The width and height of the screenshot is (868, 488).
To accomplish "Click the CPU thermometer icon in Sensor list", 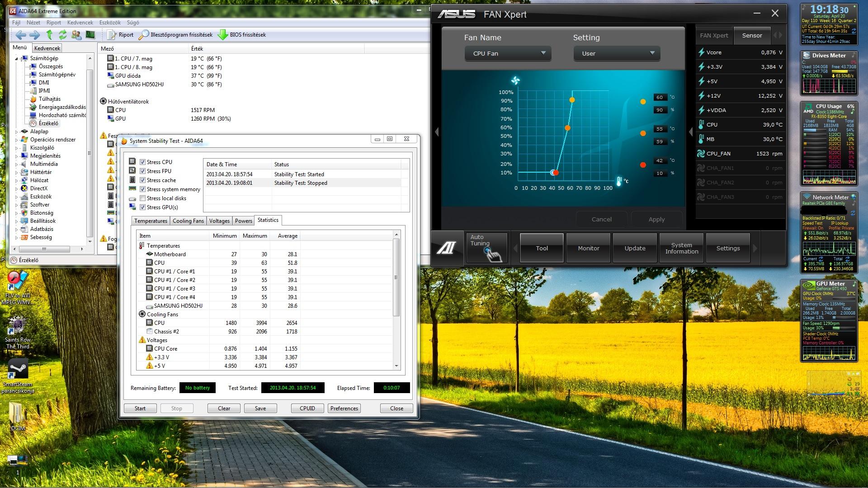I will (701, 125).
